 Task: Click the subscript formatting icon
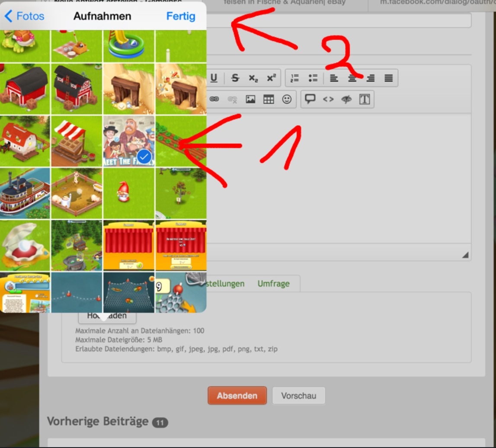pyautogui.click(x=253, y=78)
